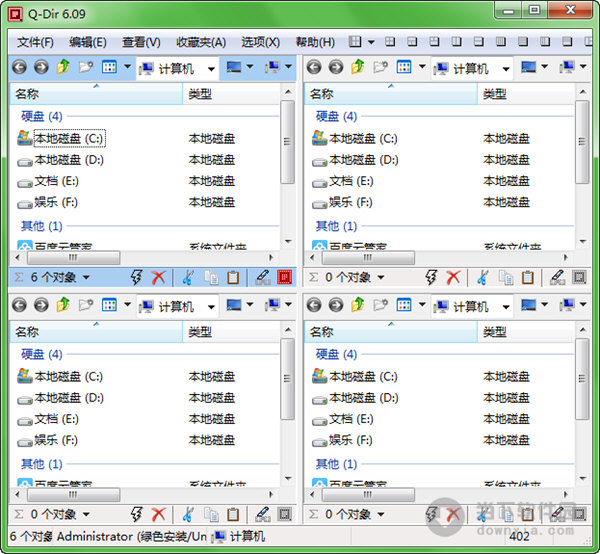Viewport: 600px width, 554px height.
Task: Click clipboard paste icon in top-left pane
Action: click(233, 278)
